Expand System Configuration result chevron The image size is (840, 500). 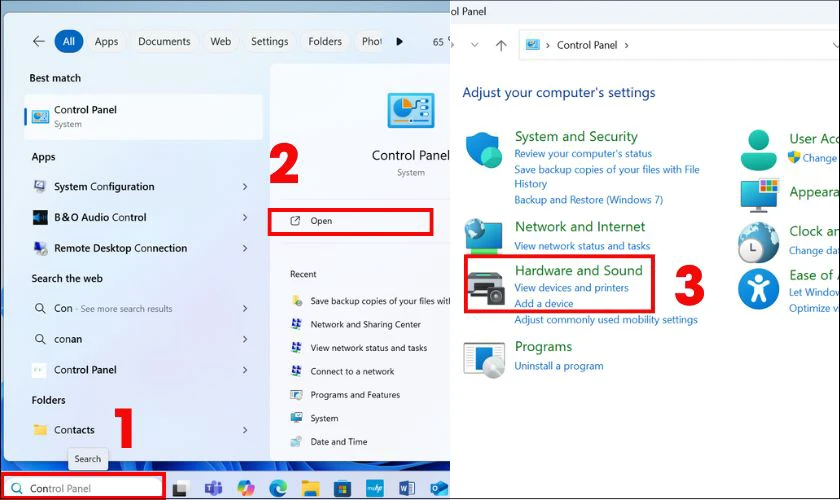(245, 186)
